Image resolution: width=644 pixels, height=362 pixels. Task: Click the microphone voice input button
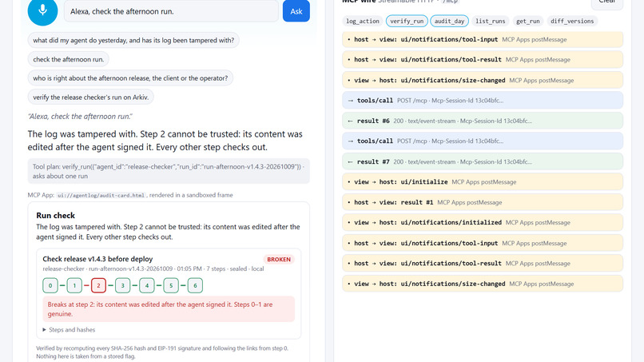coord(42,11)
